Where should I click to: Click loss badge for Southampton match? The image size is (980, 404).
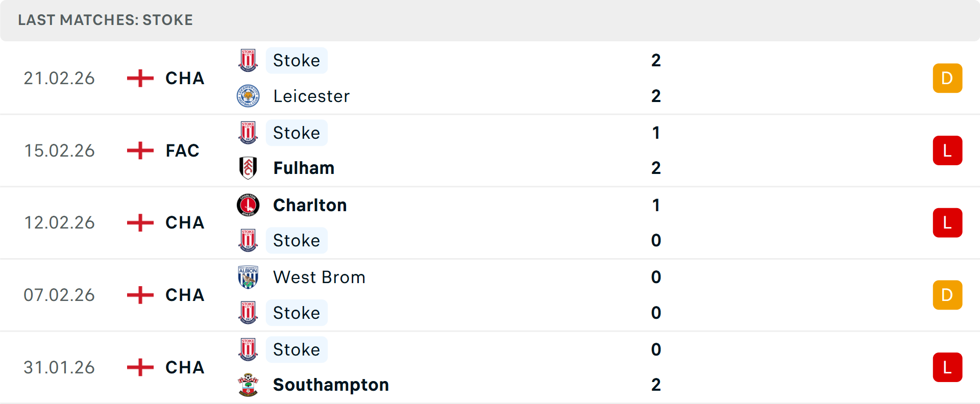coord(947,367)
